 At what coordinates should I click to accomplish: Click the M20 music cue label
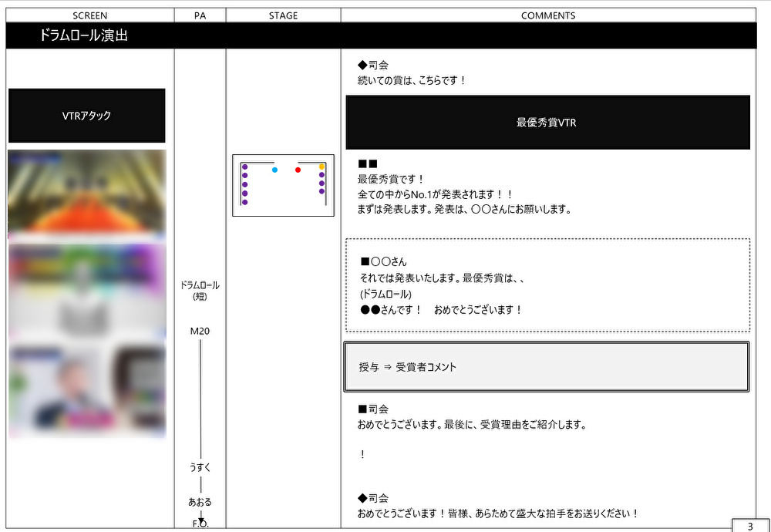coord(200,331)
